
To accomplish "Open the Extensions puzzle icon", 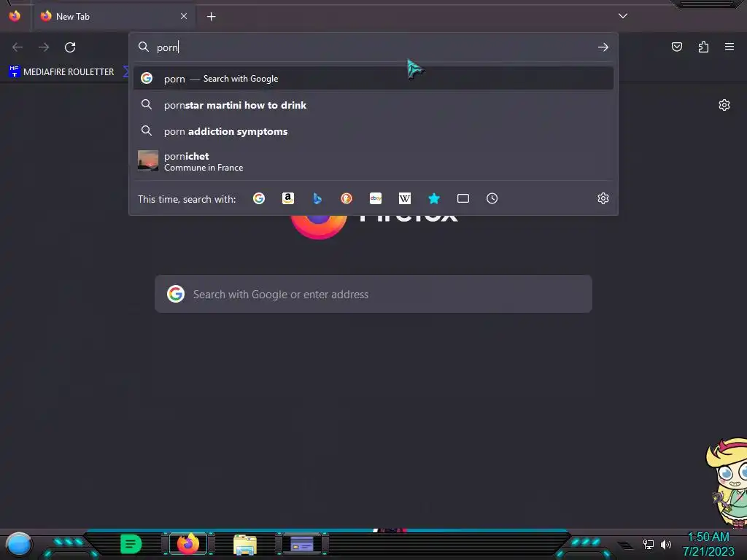I will pyautogui.click(x=703, y=47).
